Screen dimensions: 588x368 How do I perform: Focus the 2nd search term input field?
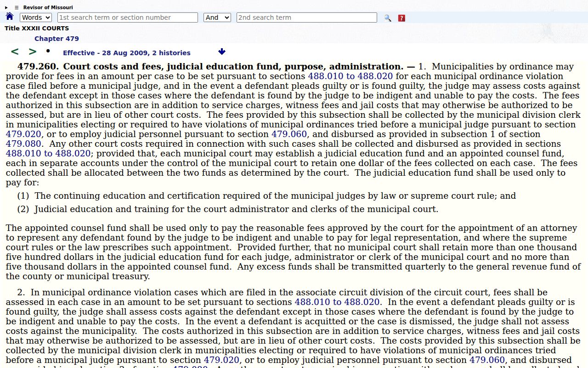tap(307, 17)
